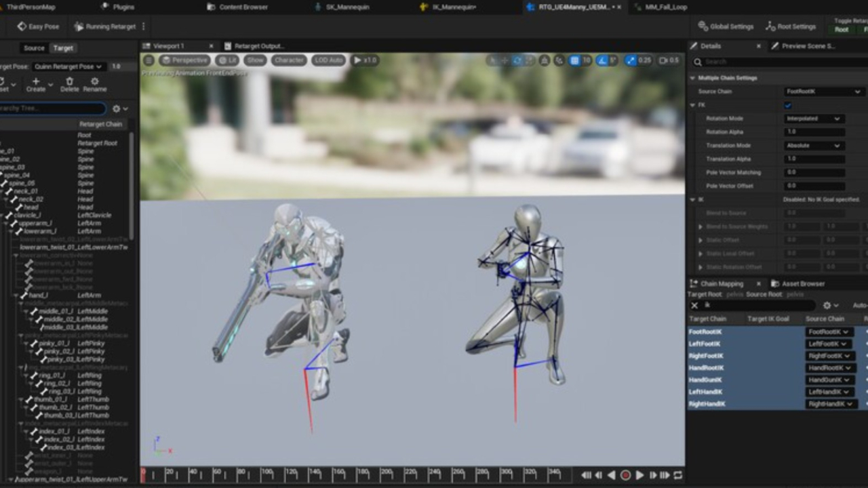Viewport: 868px width, 488px height.
Task: Open the Global Settings panel
Action: coord(726,26)
